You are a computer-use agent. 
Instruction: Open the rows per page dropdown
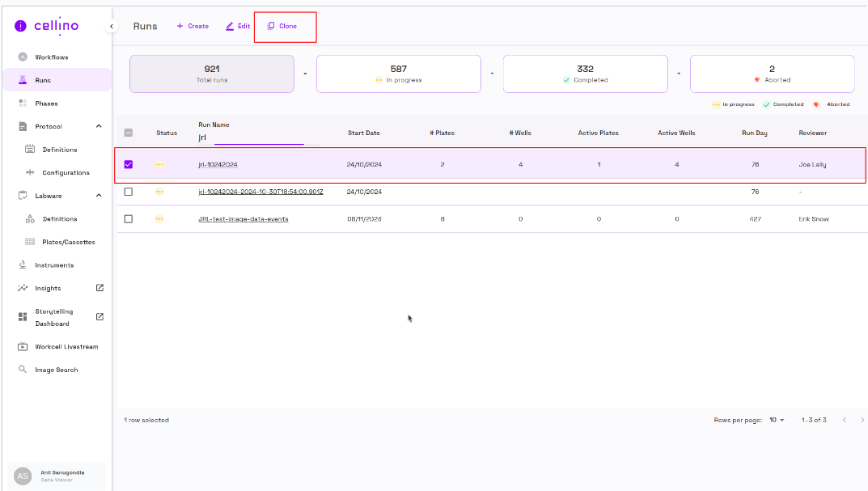click(x=777, y=420)
